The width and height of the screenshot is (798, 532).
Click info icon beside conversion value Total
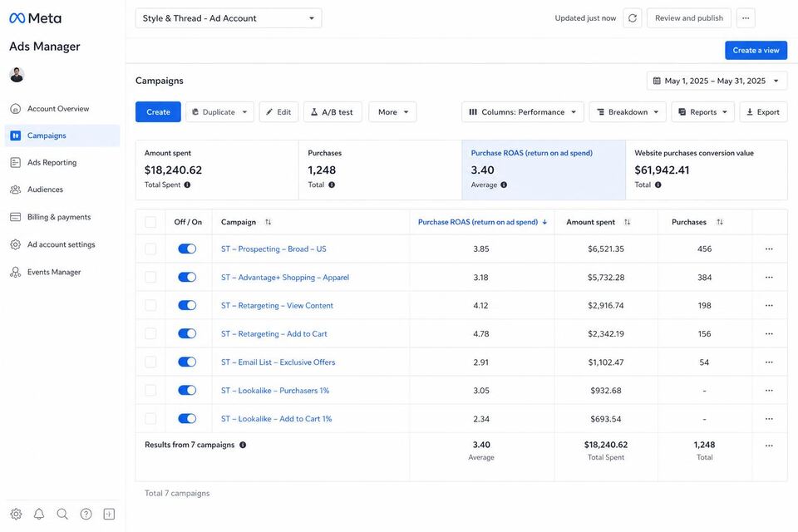pyautogui.click(x=658, y=185)
